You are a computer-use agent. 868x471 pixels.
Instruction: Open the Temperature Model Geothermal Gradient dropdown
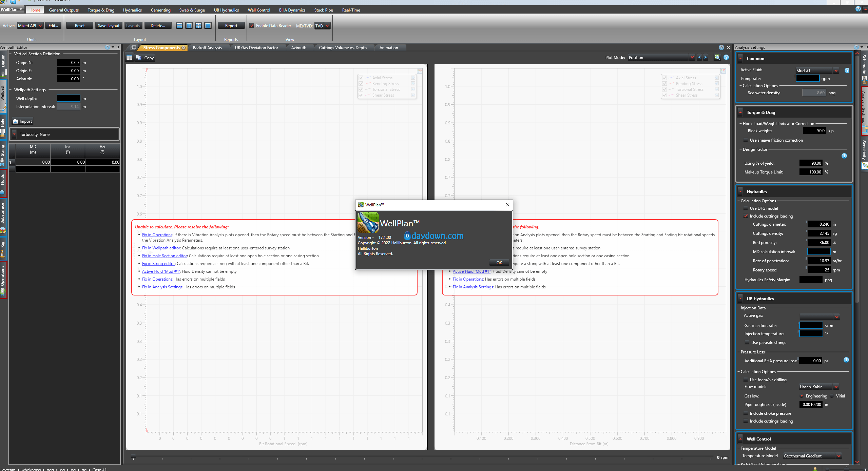tap(812, 456)
